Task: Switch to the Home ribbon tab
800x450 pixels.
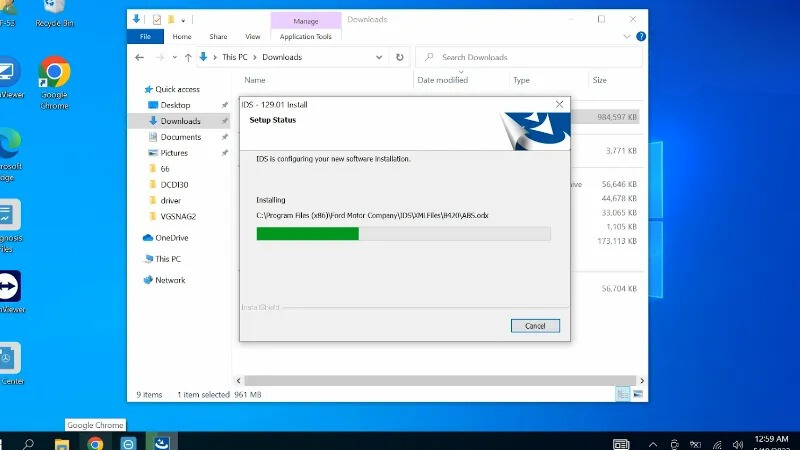Action: [x=182, y=36]
